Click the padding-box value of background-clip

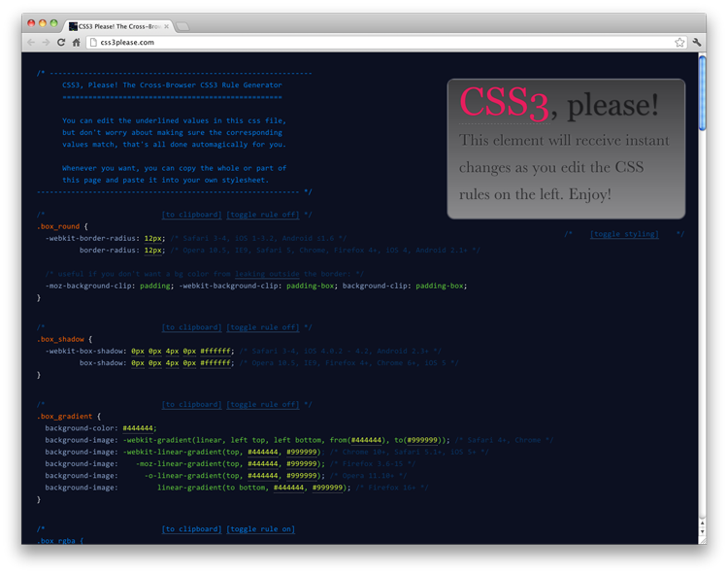[x=439, y=287]
